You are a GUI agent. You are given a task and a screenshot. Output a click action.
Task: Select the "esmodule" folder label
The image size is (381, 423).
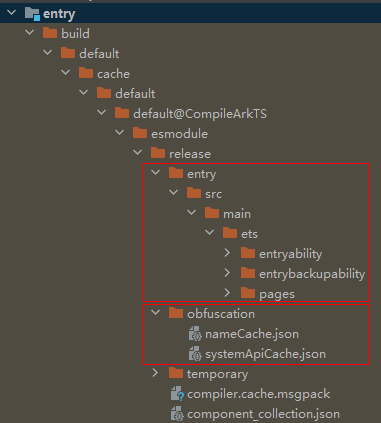180,134
